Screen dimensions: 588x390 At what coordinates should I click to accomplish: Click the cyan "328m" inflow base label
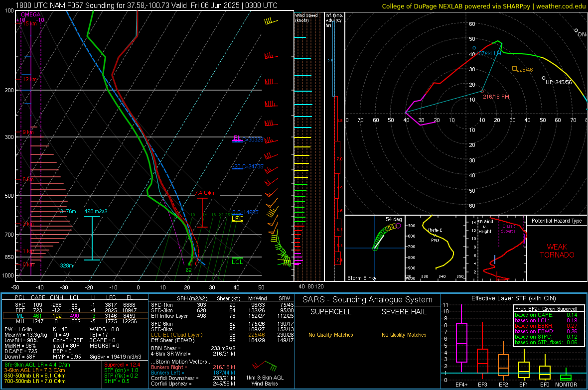(x=66, y=265)
